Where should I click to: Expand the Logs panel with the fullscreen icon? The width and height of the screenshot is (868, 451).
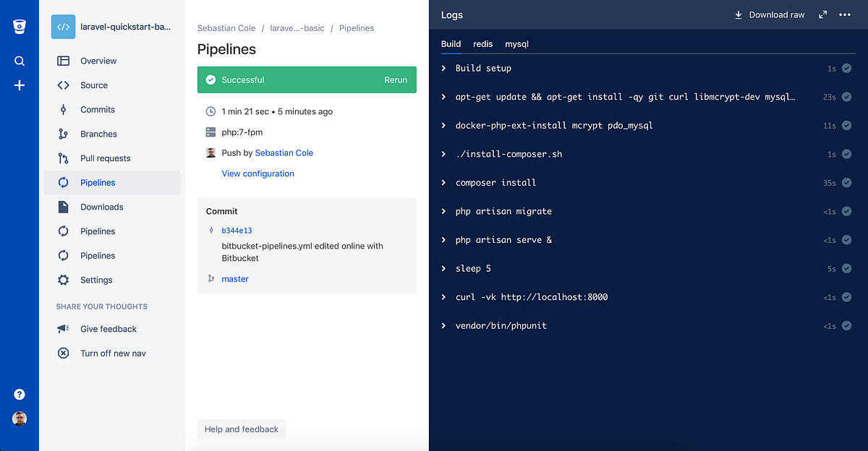pyautogui.click(x=822, y=14)
